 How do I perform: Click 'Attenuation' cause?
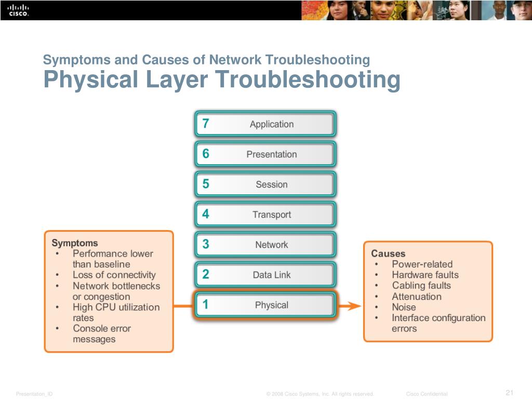tap(417, 297)
